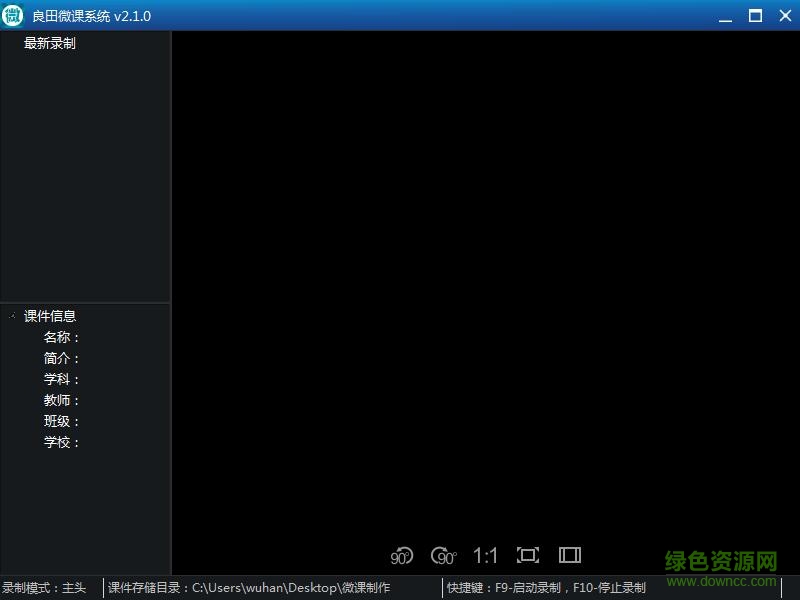Click the 录制模式 status bar section
This screenshot has width=800, height=600.
(45, 588)
